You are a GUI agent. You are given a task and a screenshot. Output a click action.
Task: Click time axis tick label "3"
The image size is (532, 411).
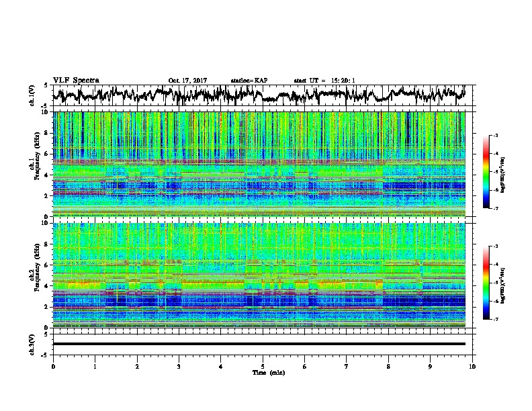pos(179,367)
